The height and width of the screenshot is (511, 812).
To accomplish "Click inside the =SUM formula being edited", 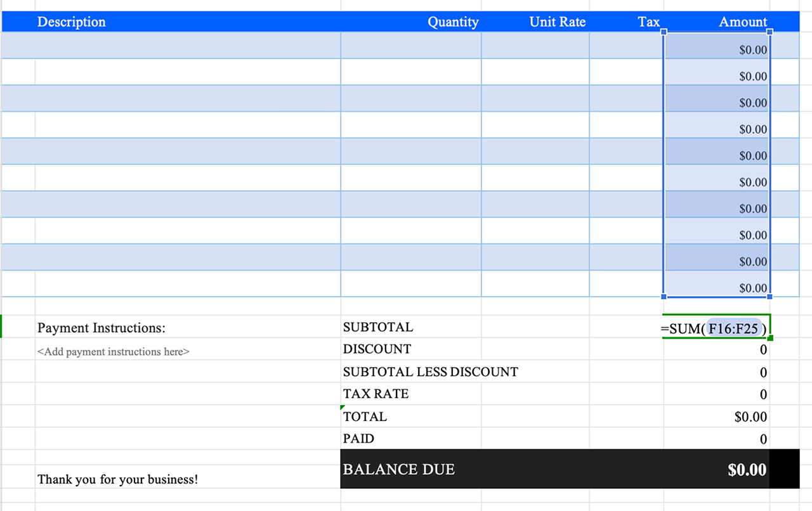I will click(x=682, y=328).
